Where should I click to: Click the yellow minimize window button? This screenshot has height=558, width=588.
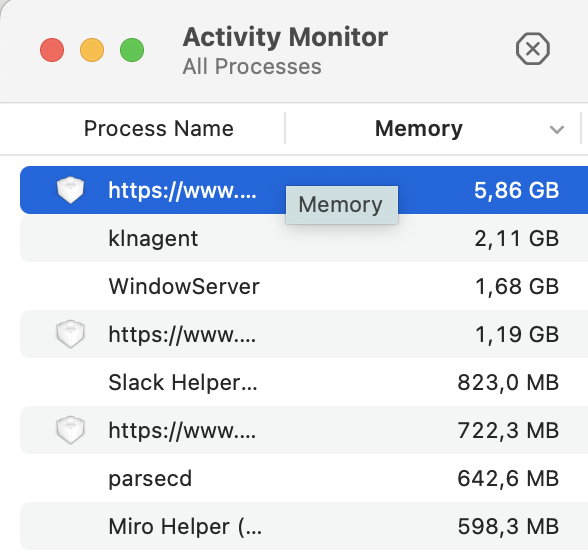[x=92, y=50]
